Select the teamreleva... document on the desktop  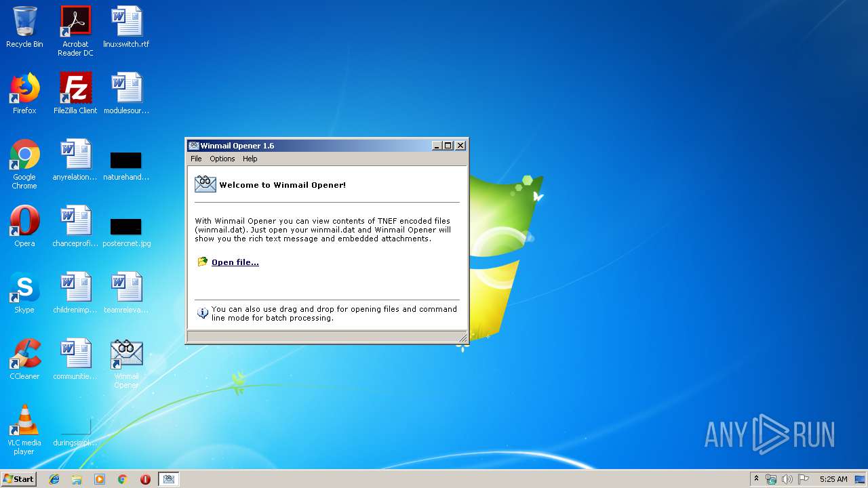click(x=126, y=293)
